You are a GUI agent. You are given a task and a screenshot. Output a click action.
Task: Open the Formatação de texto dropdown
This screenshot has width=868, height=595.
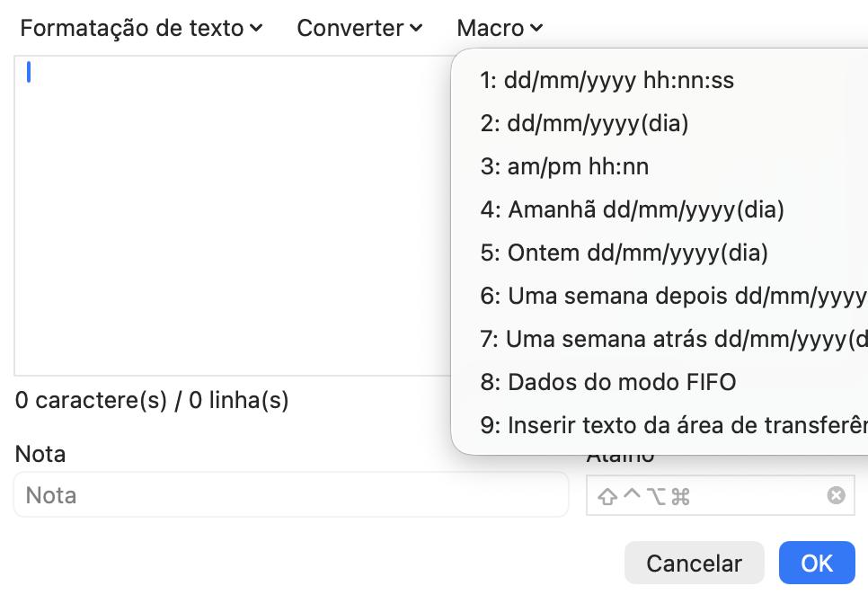(141, 28)
